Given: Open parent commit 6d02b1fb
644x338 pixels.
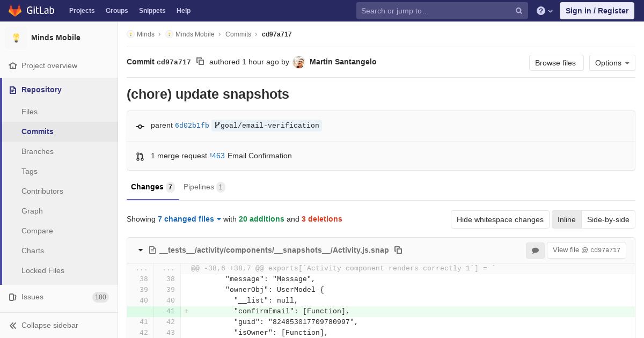Looking at the screenshot, I should [x=192, y=126].
